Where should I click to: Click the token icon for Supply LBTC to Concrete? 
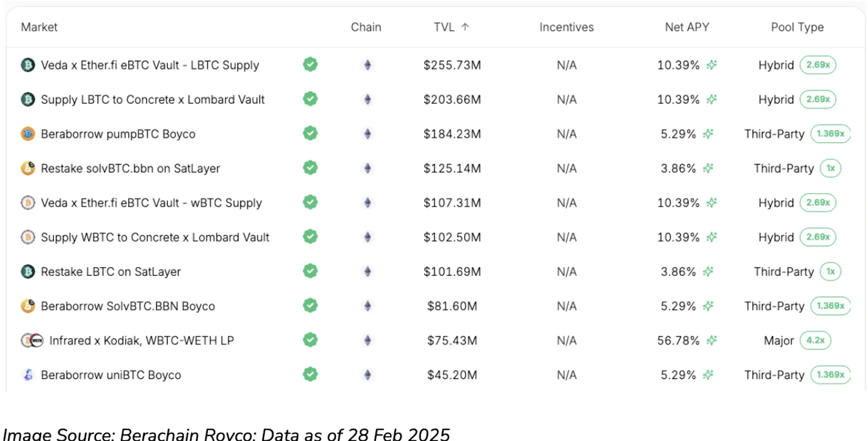(x=28, y=99)
